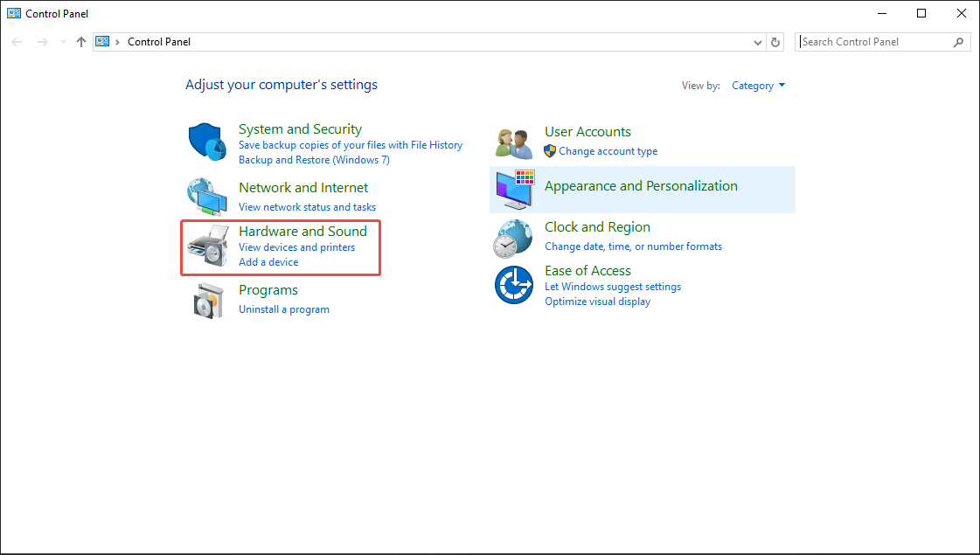The image size is (980, 555).
Task: Expand the address bar history dropdown
Action: pyautogui.click(x=757, y=41)
